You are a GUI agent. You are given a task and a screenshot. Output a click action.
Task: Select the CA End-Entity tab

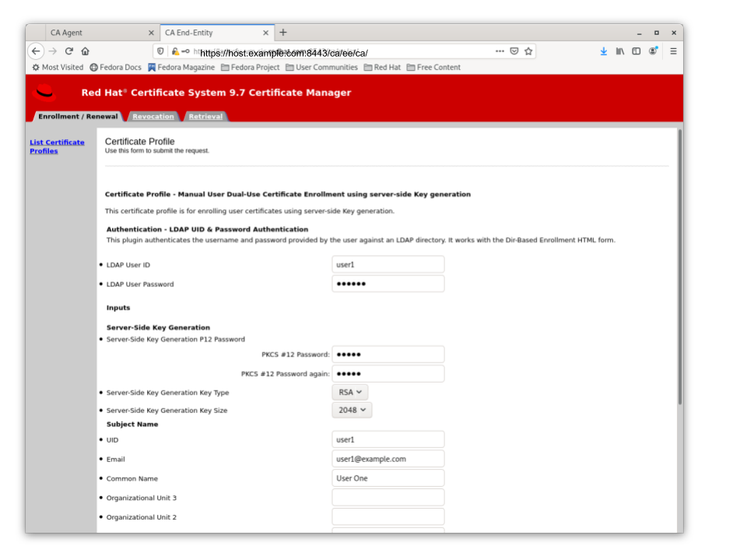tap(217, 33)
